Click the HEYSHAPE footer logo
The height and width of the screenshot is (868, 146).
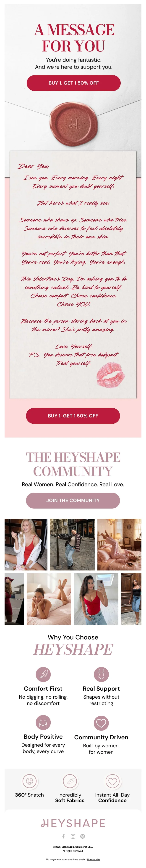point(73,823)
